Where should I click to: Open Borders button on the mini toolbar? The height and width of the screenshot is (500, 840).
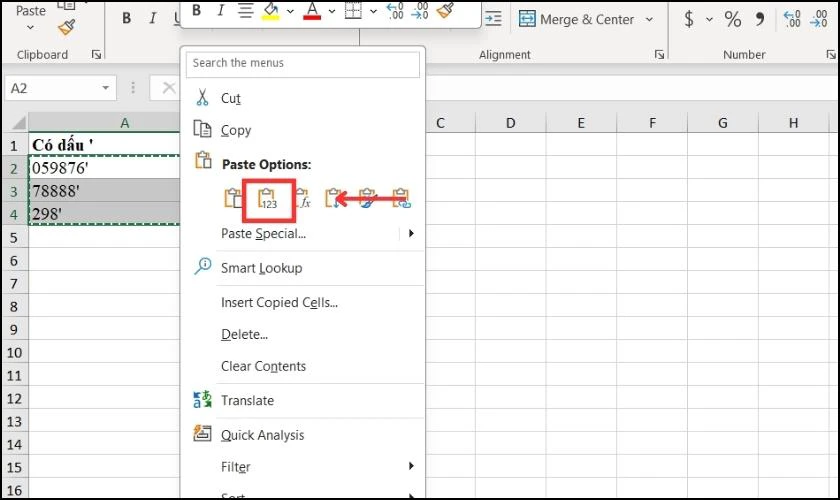(x=353, y=10)
